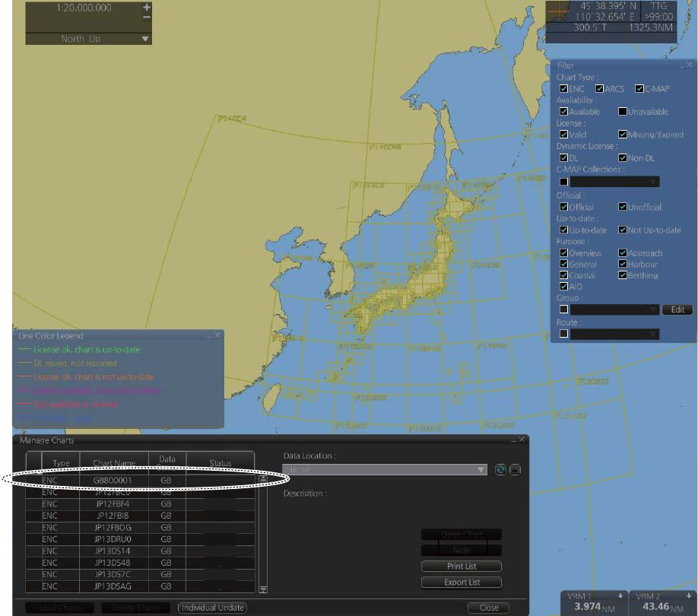The width and height of the screenshot is (698, 616).
Task: Click the Edit button in Filter panel
Action: pyautogui.click(x=677, y=310)
